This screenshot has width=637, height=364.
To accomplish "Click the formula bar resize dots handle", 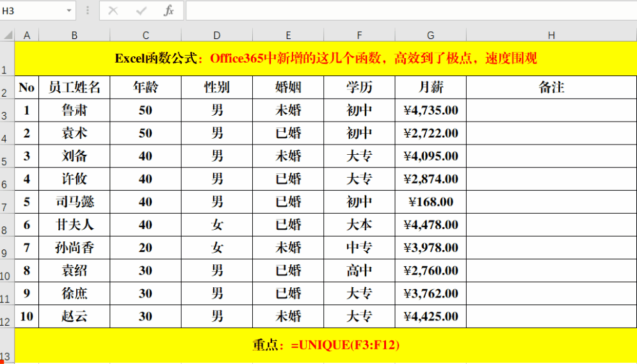I will pyautogui.click(x=87, y=10).
